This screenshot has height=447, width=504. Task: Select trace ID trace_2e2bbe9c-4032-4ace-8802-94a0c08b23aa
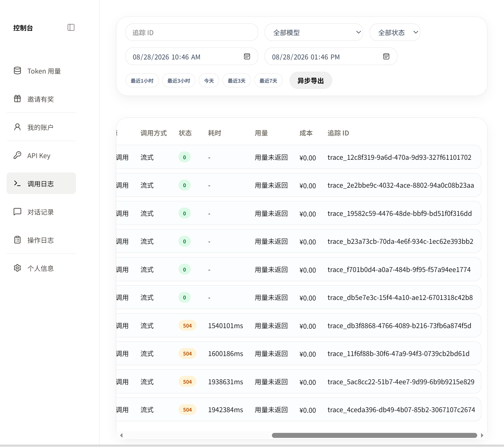pyautogui.click(x=401, y=185)
